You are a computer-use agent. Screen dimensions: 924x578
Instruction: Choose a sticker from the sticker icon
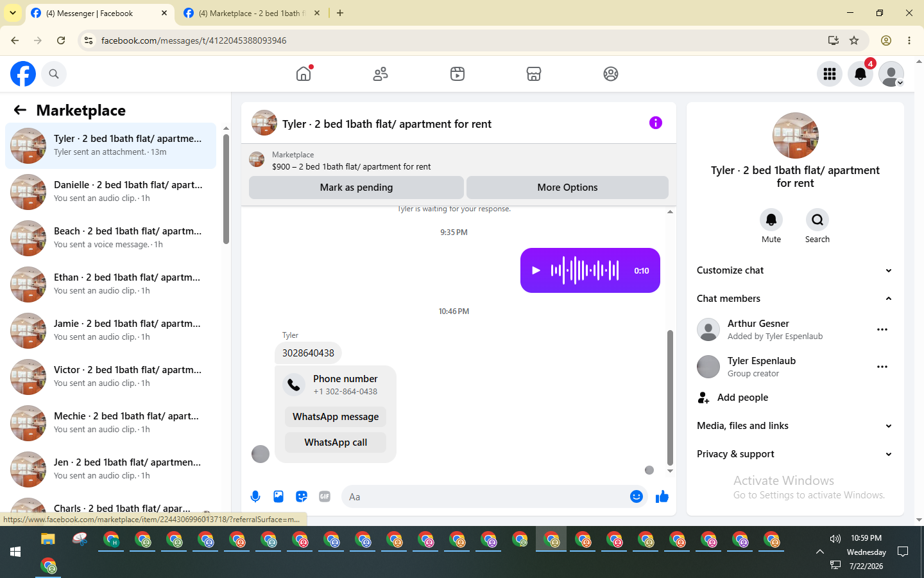point(302,496)
